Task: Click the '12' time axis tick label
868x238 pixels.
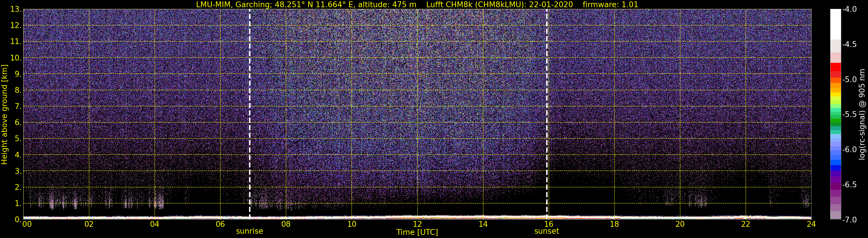Action: [x=417, y=224]
